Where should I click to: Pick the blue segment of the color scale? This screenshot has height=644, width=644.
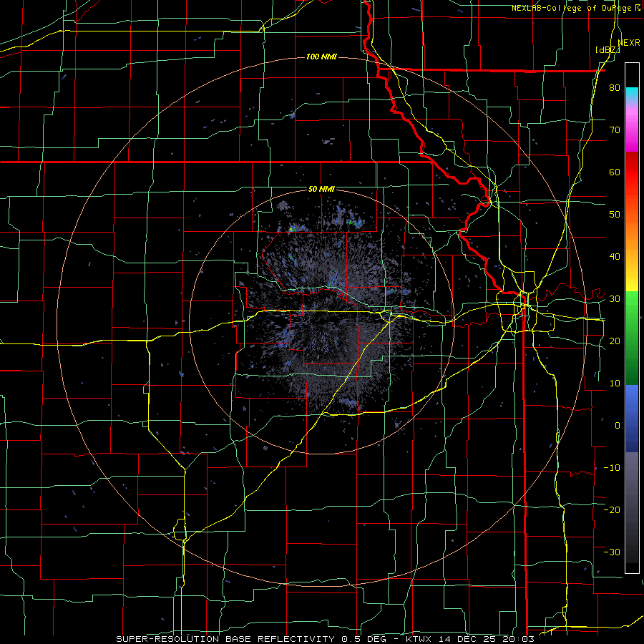click(632, 419)
